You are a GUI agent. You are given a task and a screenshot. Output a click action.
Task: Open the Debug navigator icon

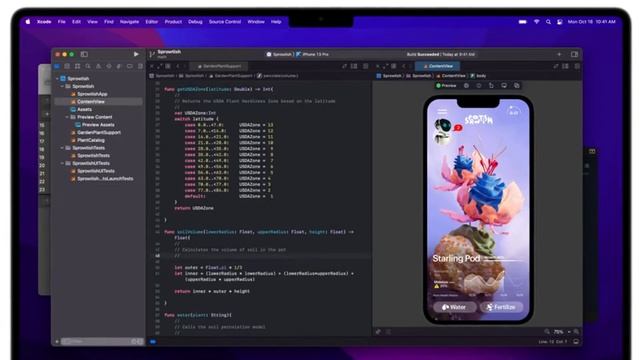click(x=119, y=66)
